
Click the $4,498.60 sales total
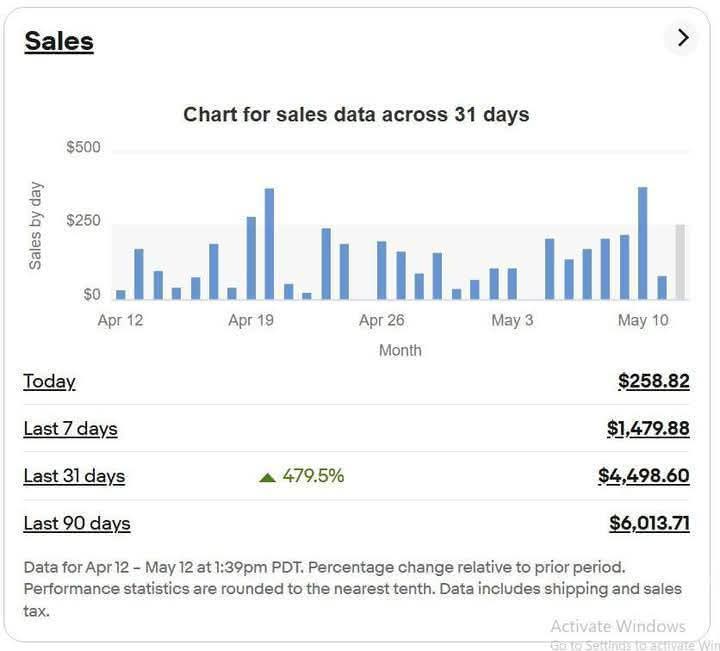[643, 476]
